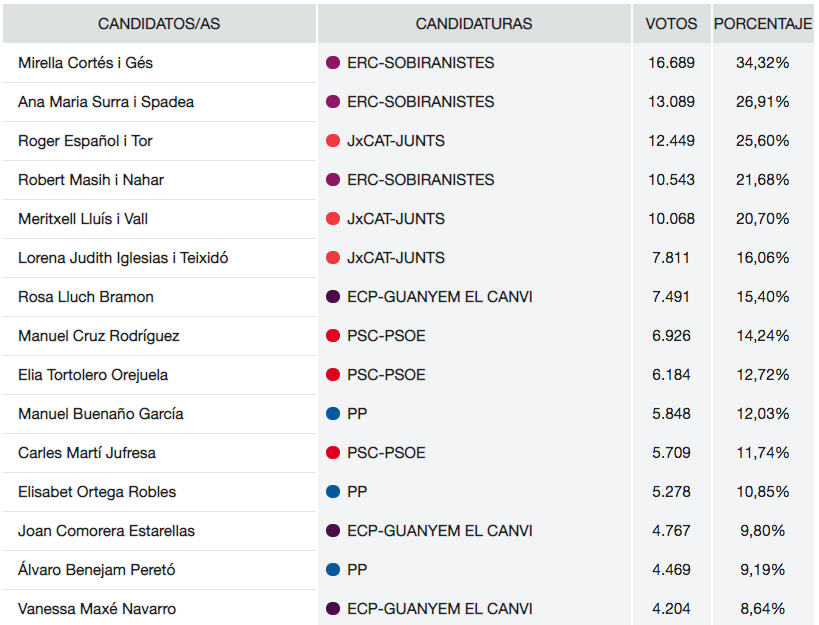Viewport: 819px width, 625px height.
Task: Click the blue dot in Álvaro Benejam Peretó's row
Action: coord(334,570)
